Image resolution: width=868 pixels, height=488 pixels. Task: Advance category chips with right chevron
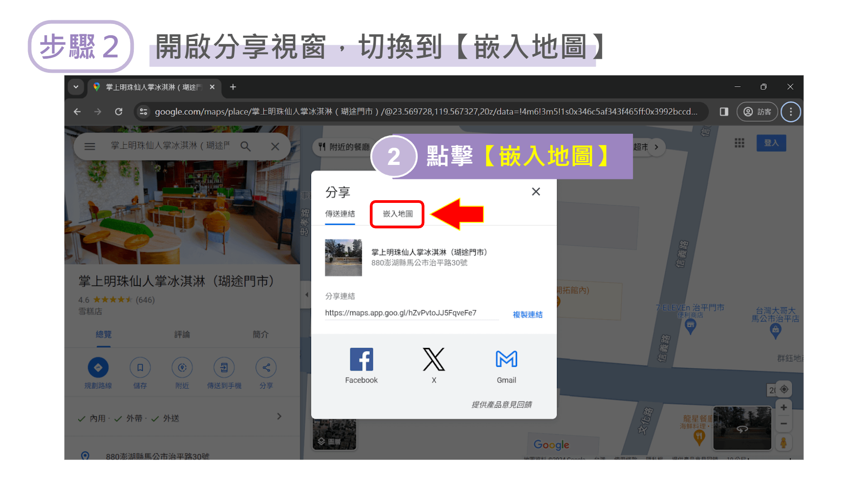tap(656, 147)
